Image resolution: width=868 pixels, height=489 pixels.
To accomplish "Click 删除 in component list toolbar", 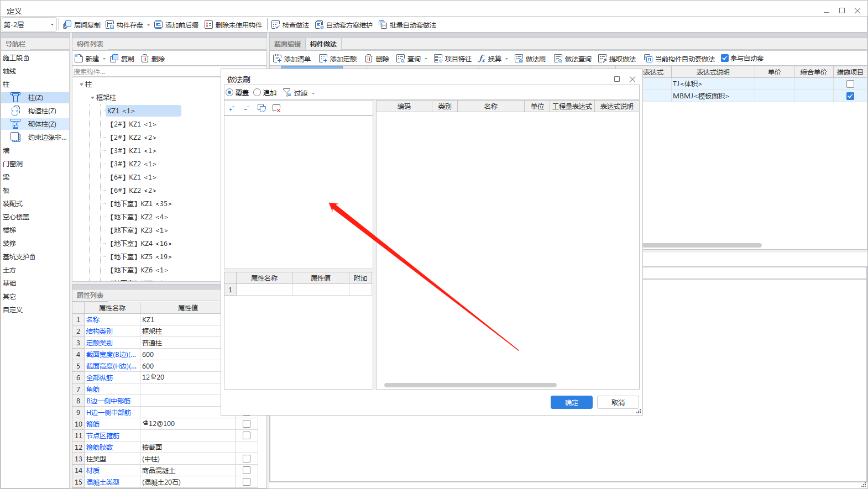I will [153, 59].
